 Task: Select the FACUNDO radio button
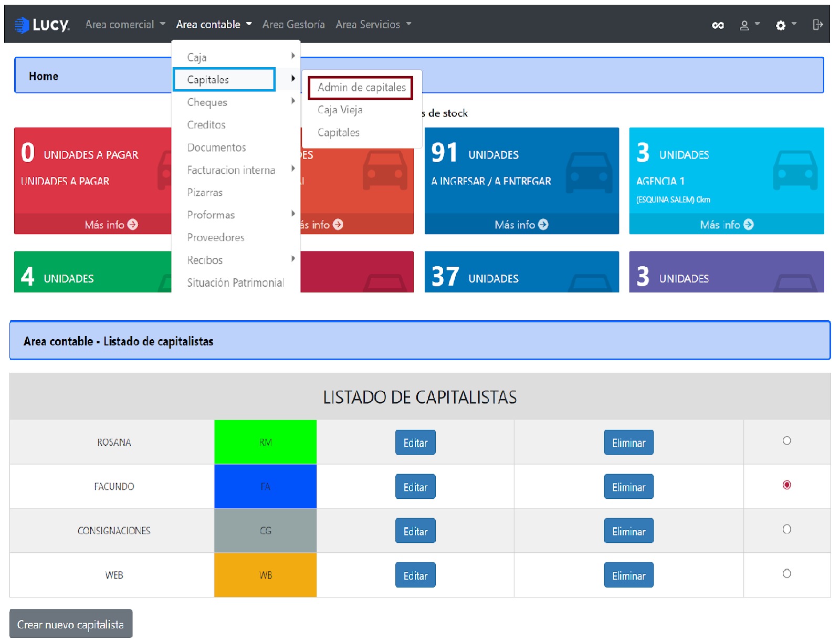[x=786, y=485]
